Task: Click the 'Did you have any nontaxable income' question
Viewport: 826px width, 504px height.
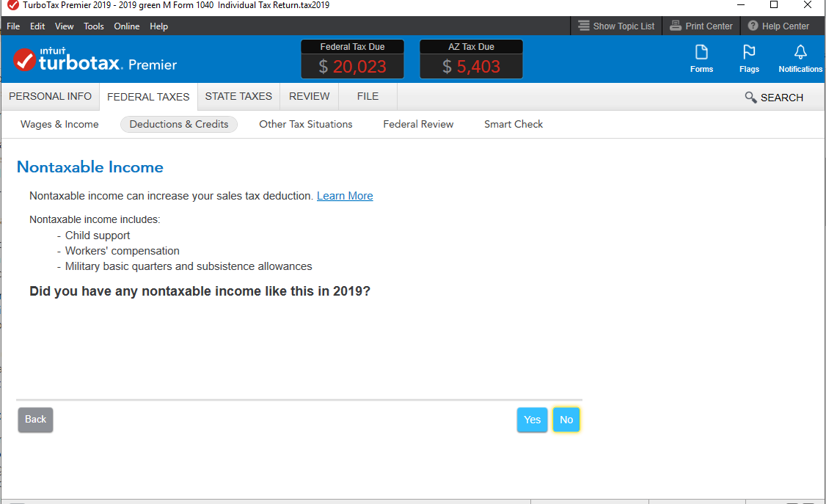Action: click(200, 291)
